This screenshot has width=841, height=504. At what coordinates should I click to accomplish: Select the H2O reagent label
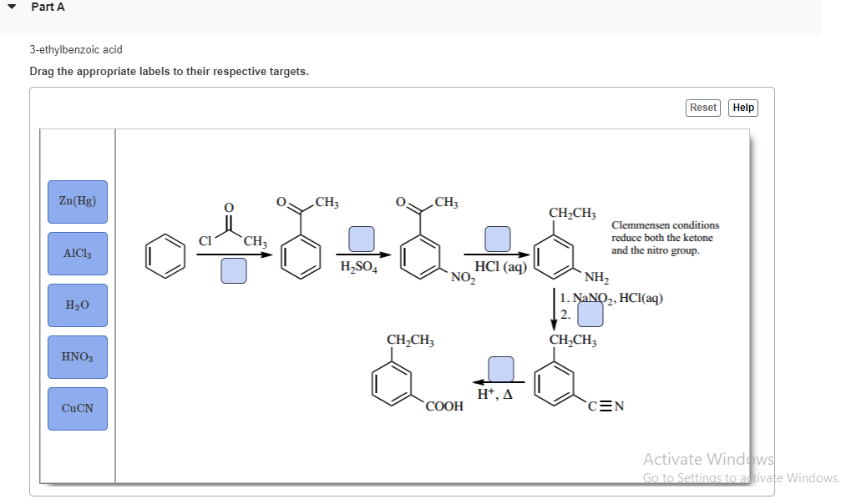[x=77, y=305]
